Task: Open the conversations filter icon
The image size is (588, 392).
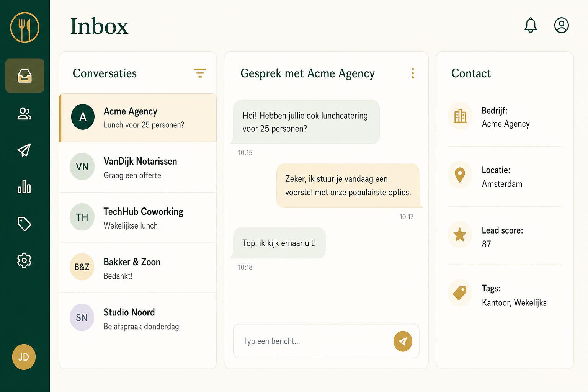Action: (200, 73)
